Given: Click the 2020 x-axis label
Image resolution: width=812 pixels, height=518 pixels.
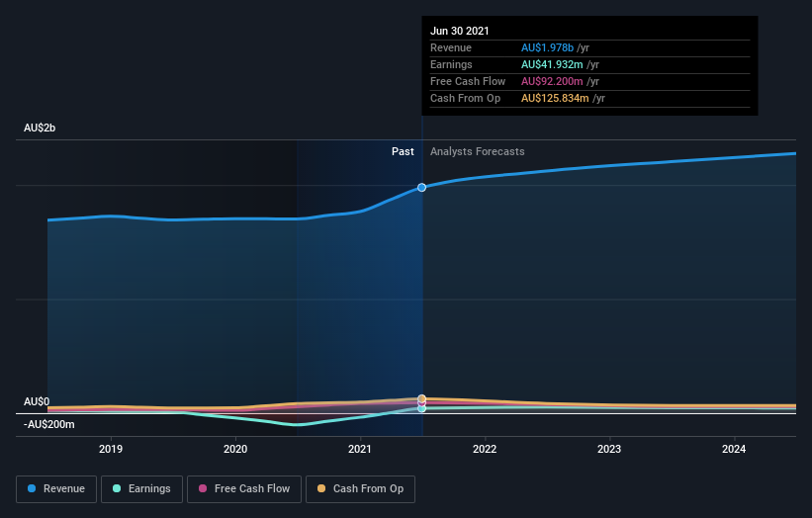Looking at the screenshot, I should [235, 449].
